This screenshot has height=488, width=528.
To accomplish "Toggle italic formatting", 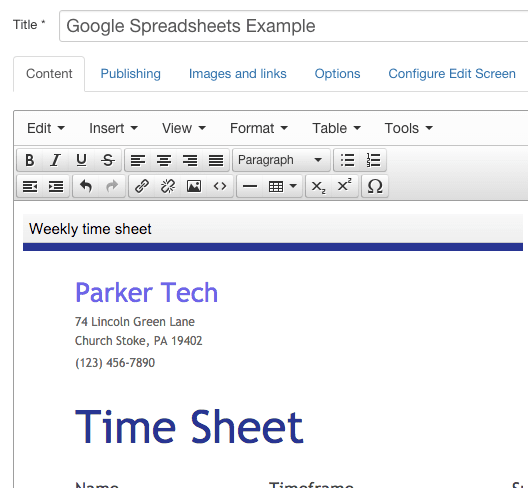I will (56, 160).
